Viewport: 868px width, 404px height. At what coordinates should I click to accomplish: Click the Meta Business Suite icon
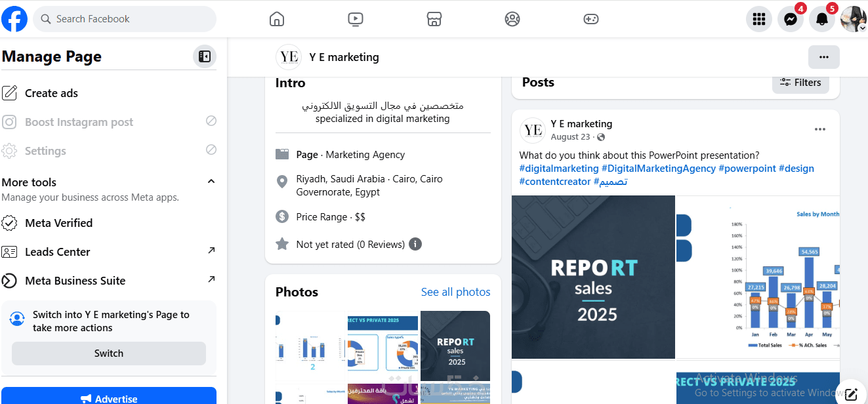coord(9,281)
